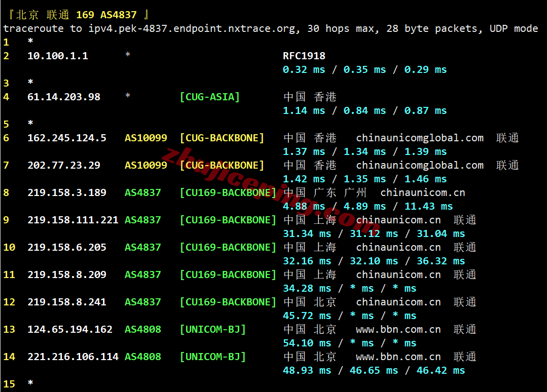Viewport: 547px width, 392px height.
Task: Click IP address 162.245.124.5
Action: 67,138
